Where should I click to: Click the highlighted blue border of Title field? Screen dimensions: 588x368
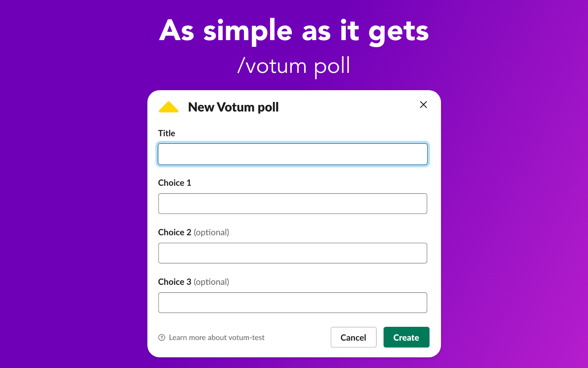[x=293, y=144]
